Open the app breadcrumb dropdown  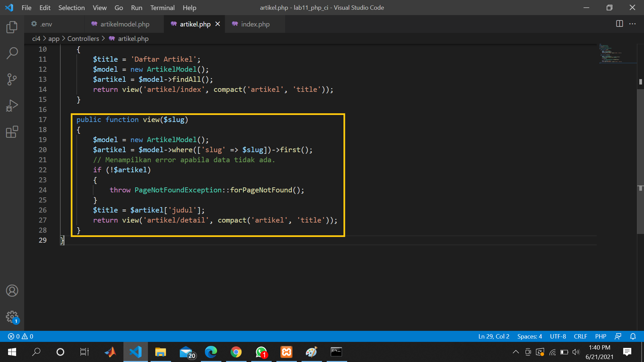pos(54,38)
